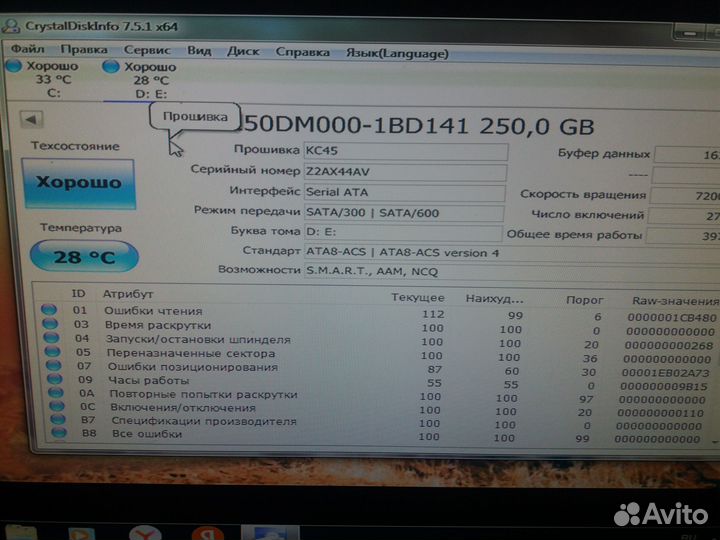Click the Порог column header
Image resolution: width=720 pixels, height=540 pixels.
[584, 300]
